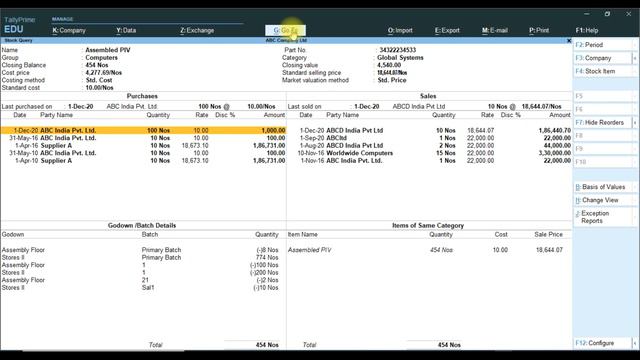This screenshot has width=640, height=360.
Task: Open the M: E-mail menu
Action: 495,30
